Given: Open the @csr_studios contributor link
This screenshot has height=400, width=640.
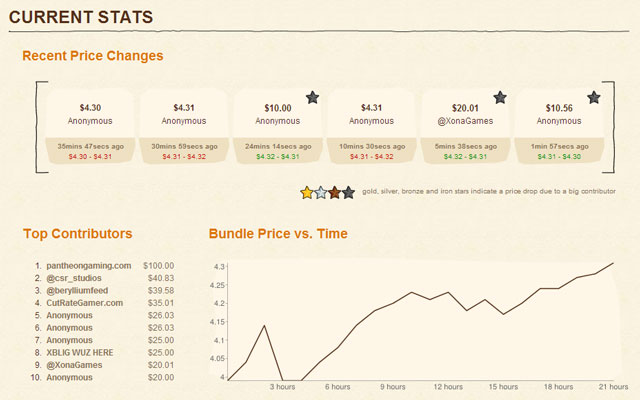Looking at the screenshot, I should point(74,278).
